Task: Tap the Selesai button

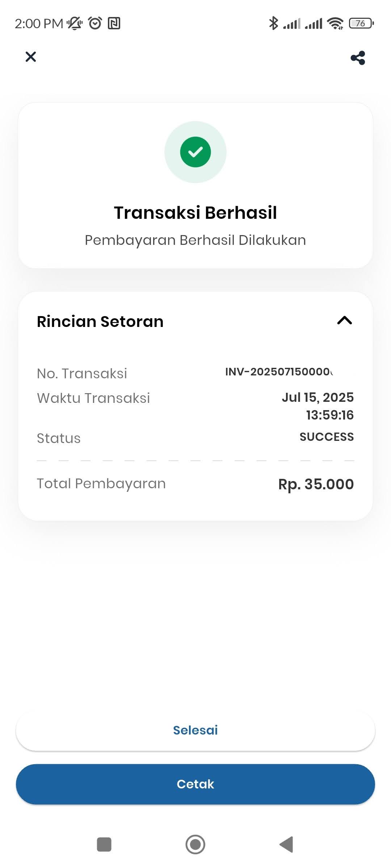Action: pyautogui.click(x=195, y=730)
